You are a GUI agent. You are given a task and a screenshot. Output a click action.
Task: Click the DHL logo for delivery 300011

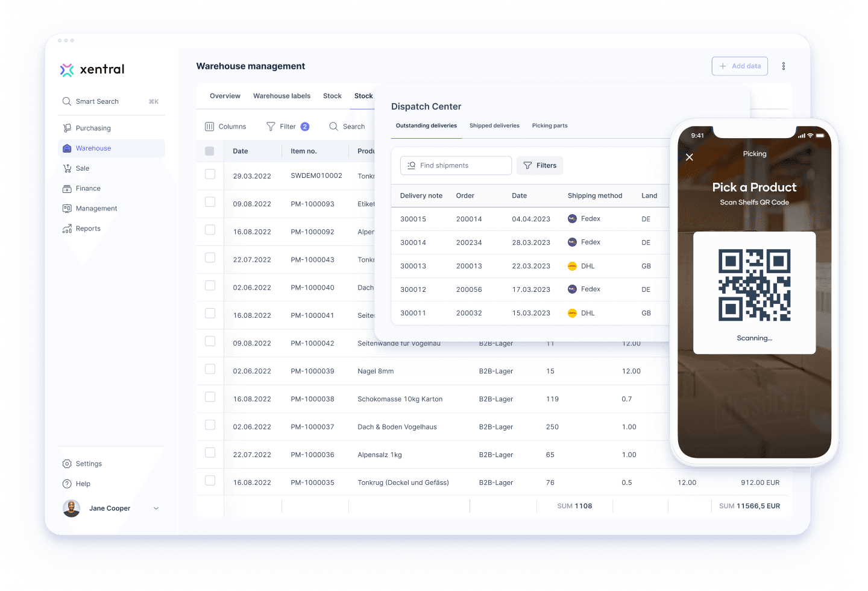[x=572, y=313]
